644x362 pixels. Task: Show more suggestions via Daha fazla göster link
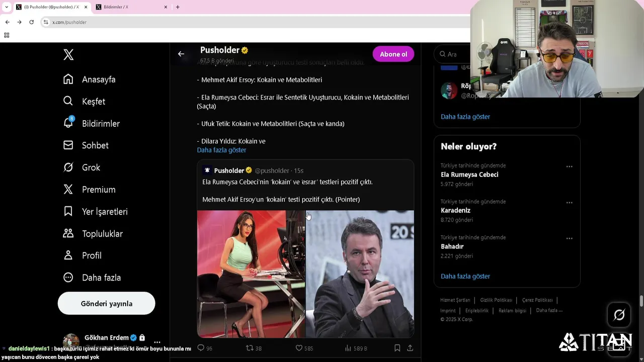tap(465, 117)
